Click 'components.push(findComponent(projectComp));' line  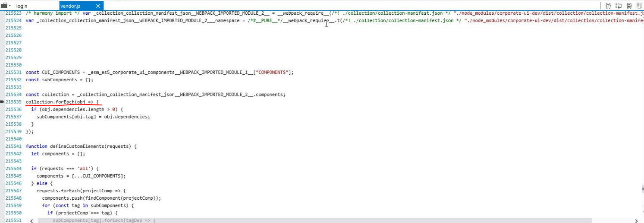click(101, 198)
